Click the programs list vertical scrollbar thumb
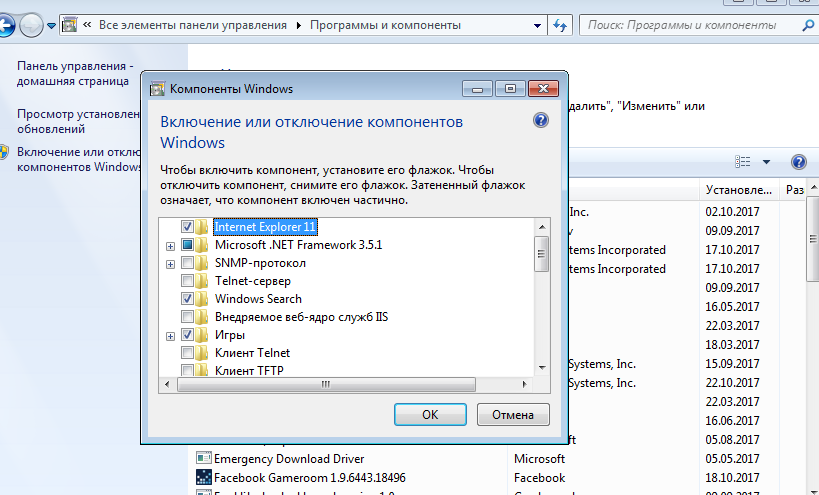Viewport: 819px width, 495px height. point(813,239)
